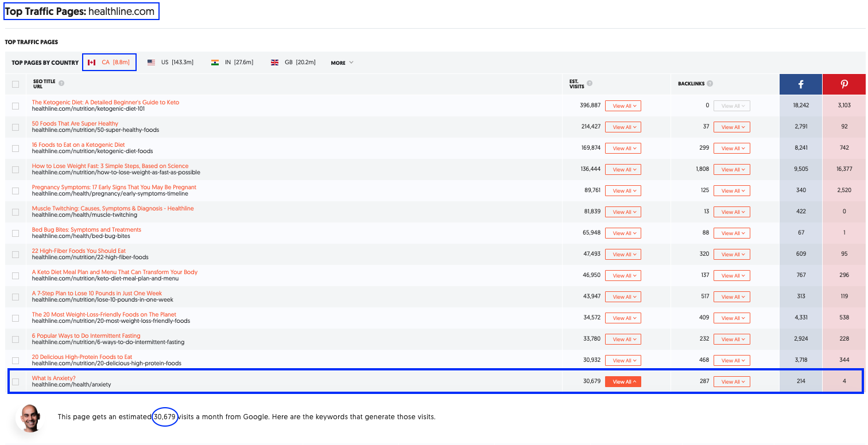868x445 pixels.
Task: Open A Keto Diet Meal Plan and Menu link
Action: tap(115, 272)
